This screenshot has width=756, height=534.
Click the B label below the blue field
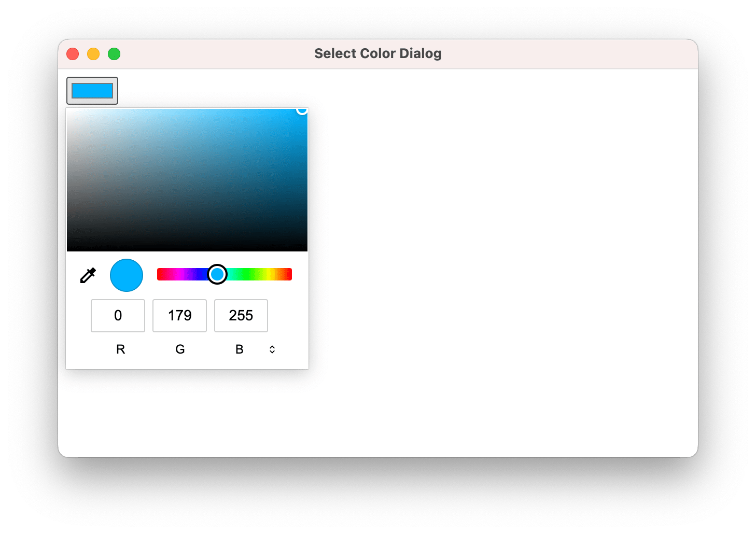coord(239,349)
